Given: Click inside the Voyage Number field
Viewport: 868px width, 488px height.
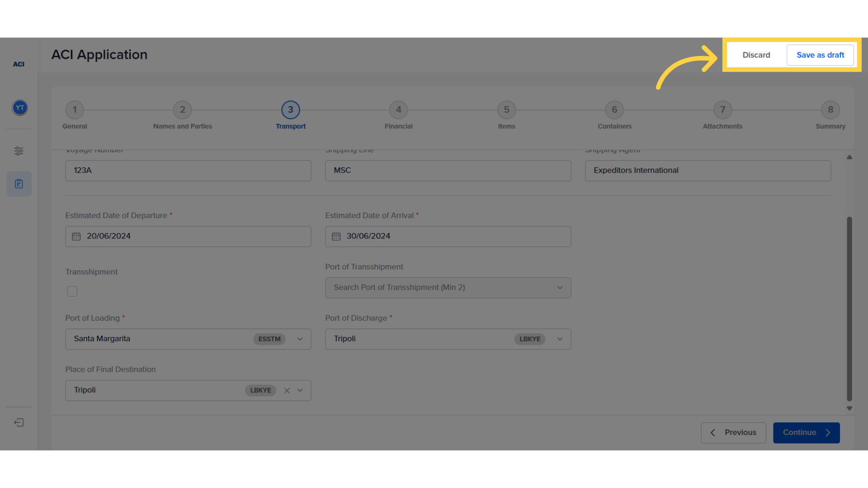Looking at the screenshot, I should click(188, 170).
